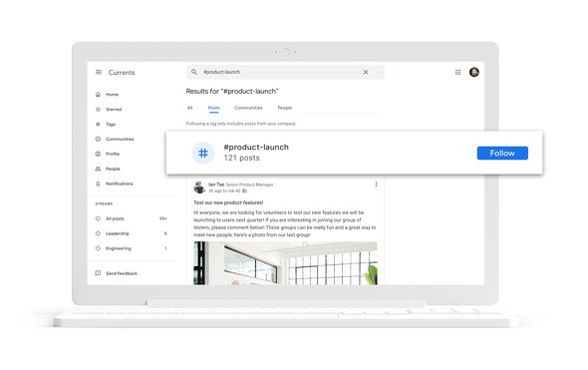Open People label in the sidebar
Screen dimensions: 588x370
(x=113, y=169)
